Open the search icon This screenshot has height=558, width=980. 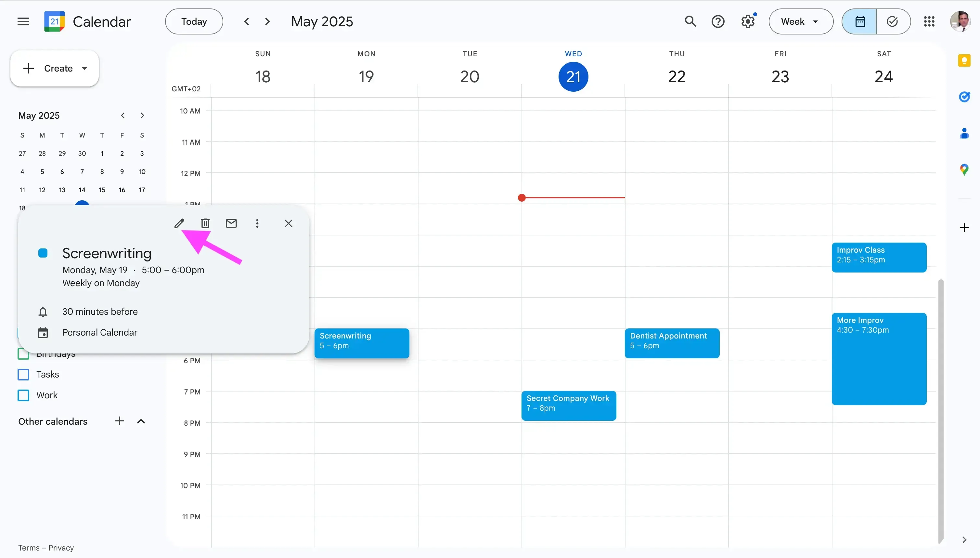pos(690,21)
